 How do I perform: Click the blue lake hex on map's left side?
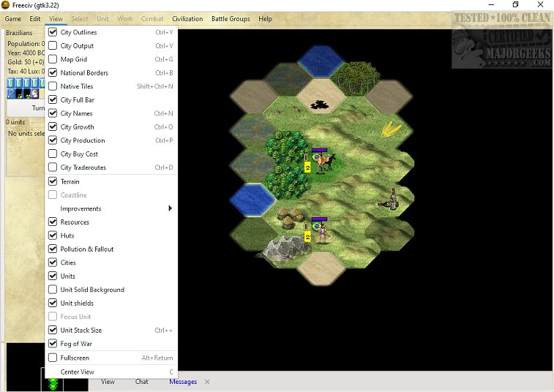(x=252, y=200)
